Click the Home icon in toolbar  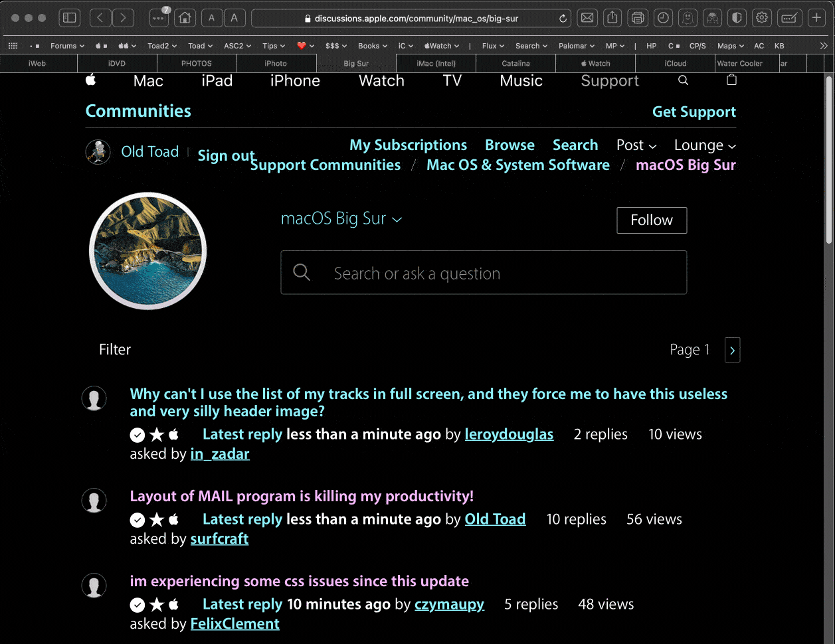pos(185,18)
